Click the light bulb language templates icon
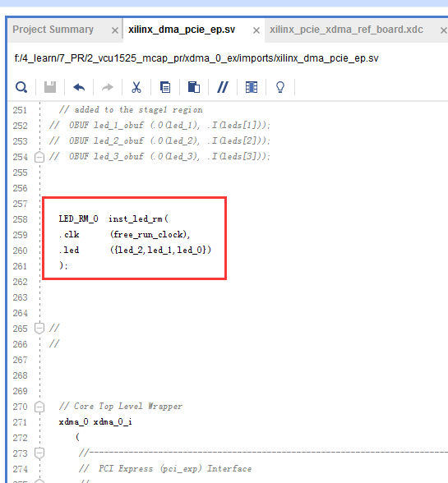The height and width of the screenshot is (483, 448). (280, 87)
